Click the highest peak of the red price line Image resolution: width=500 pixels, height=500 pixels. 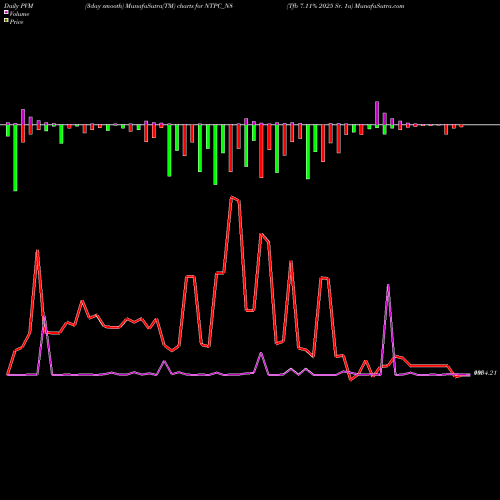tap(232, 197)
